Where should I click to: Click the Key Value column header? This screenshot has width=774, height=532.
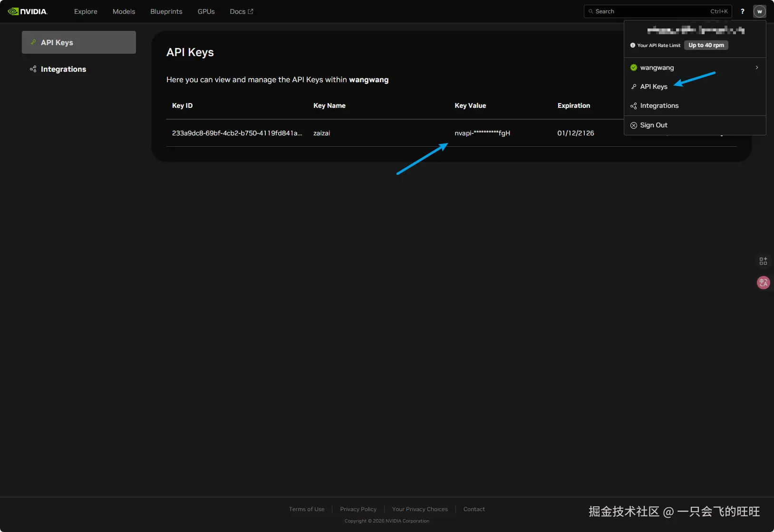click(470, 105)
